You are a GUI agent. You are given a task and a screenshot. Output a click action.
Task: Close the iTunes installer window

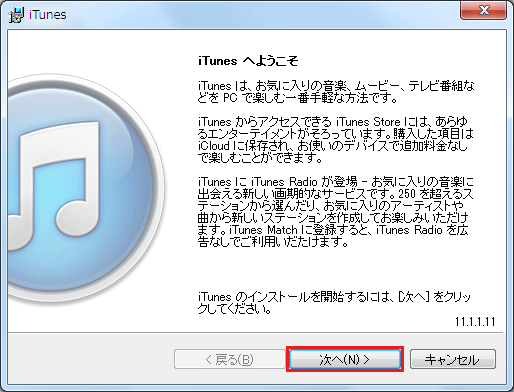[484, 10]
